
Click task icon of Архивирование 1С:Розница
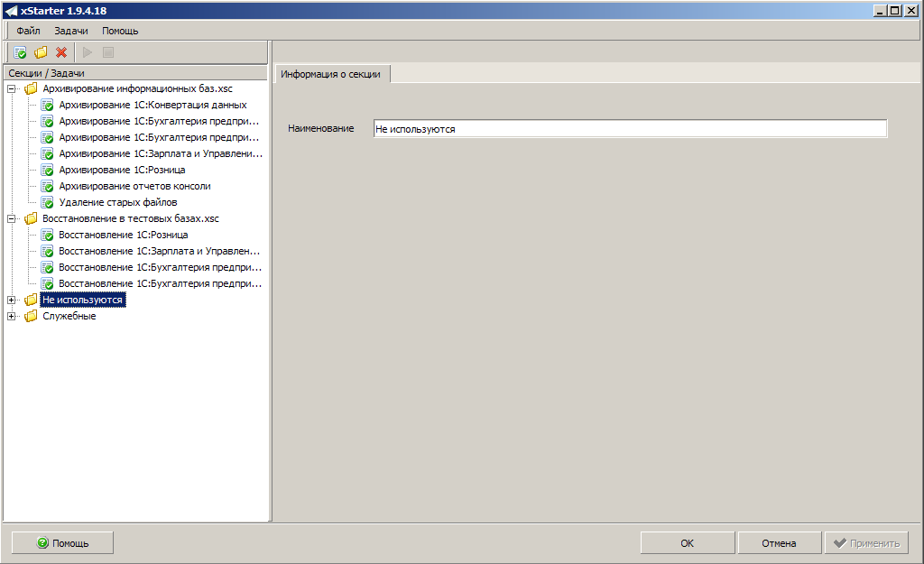click(x=47, y=170)
